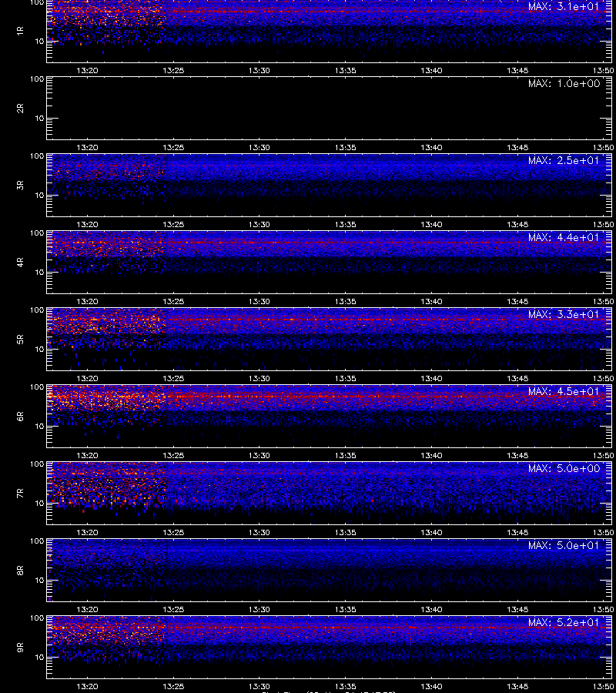Click MAX: 4.5e+01 in 6R panel

pos(564,392)
